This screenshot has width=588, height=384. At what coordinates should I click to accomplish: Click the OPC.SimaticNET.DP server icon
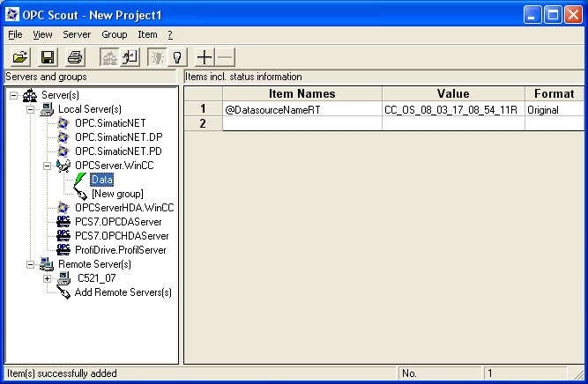click(x=63, y=137)
